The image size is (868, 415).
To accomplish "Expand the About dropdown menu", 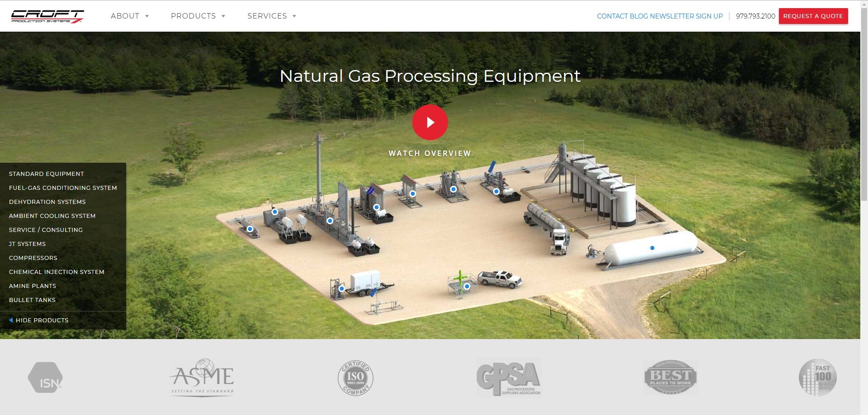I will click(130, 16).
